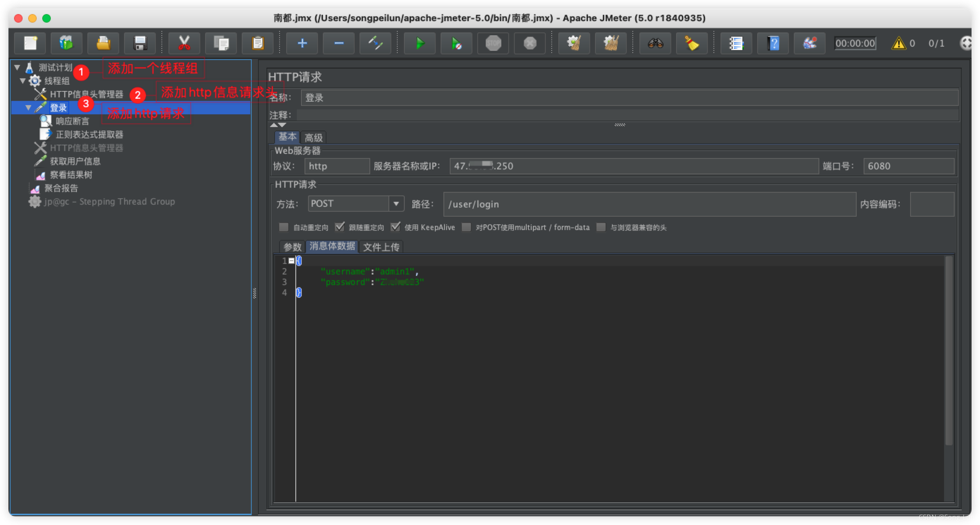
Task: Enable 对POST使用multipart / form-data checkbox
Action: 466,227
